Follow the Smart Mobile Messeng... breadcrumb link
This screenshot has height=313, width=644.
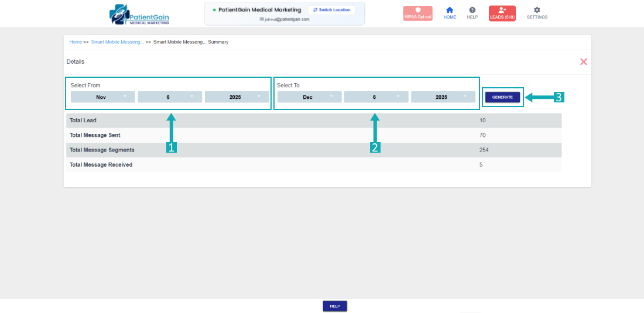pos(117,42)
